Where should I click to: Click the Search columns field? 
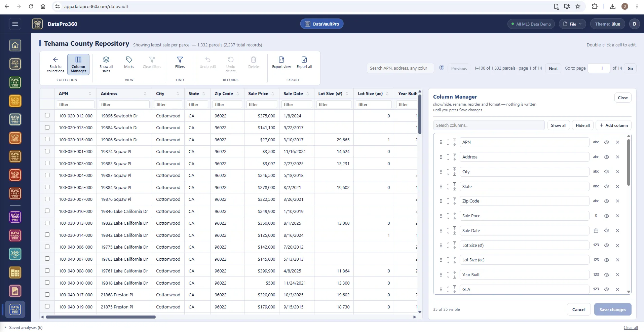coord(489,125)
